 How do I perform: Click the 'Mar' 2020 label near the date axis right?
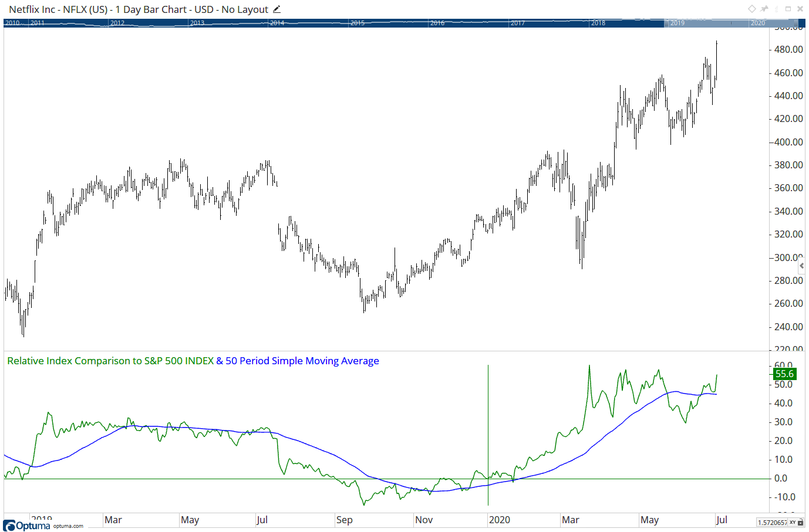[571, 520]
